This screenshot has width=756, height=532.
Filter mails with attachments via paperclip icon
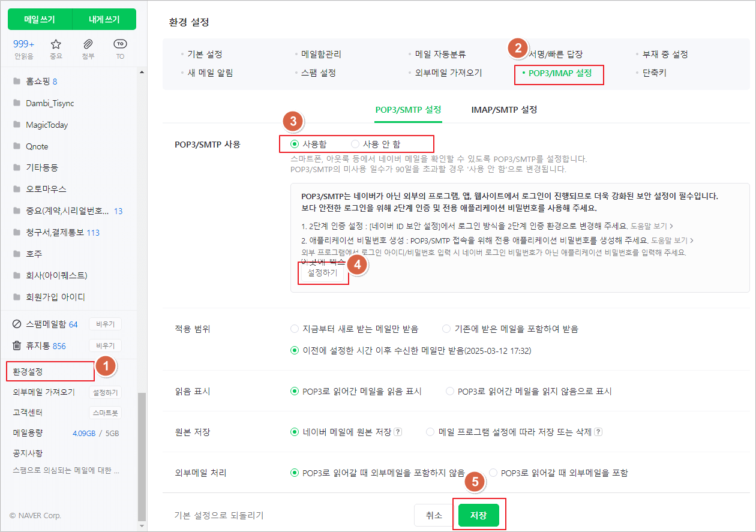pos(88,49)
